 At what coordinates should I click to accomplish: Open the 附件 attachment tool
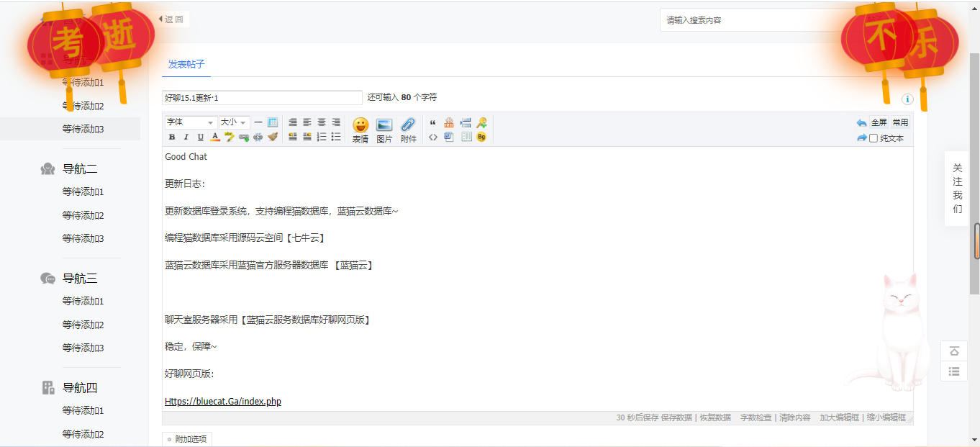click(408, 130)
